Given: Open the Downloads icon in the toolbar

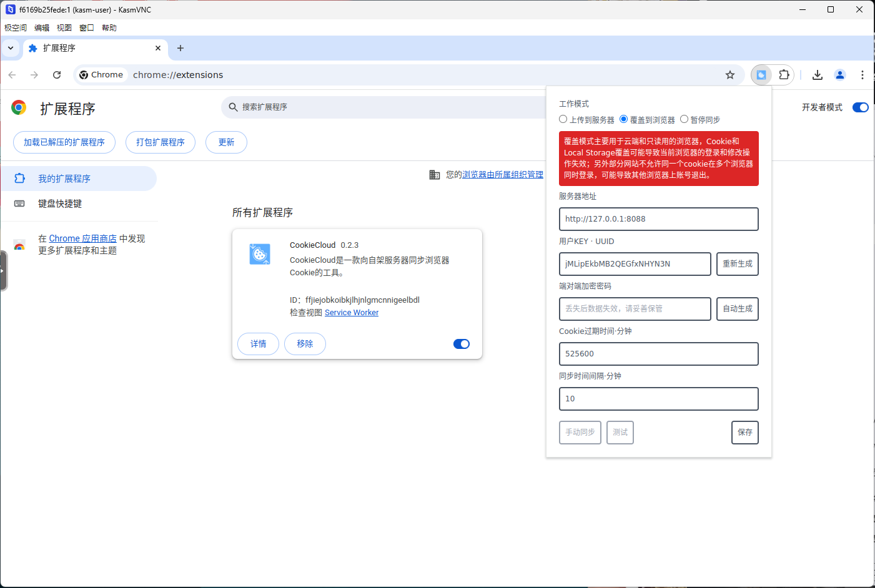Looking at the screenshot, I should 818,75.
